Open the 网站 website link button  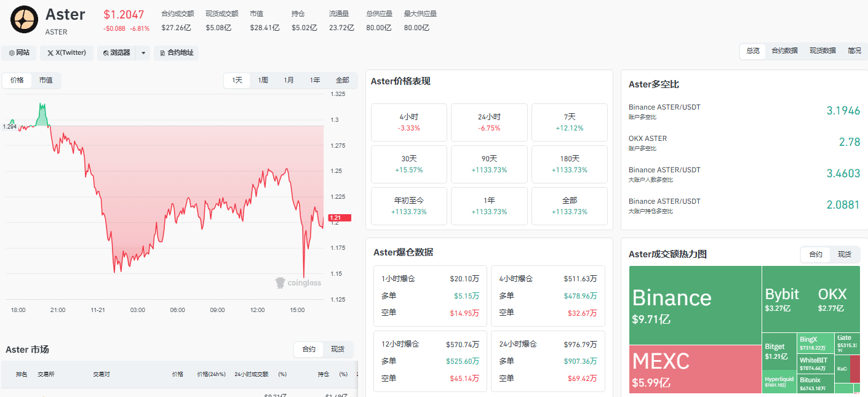click(x=19, y=53)
